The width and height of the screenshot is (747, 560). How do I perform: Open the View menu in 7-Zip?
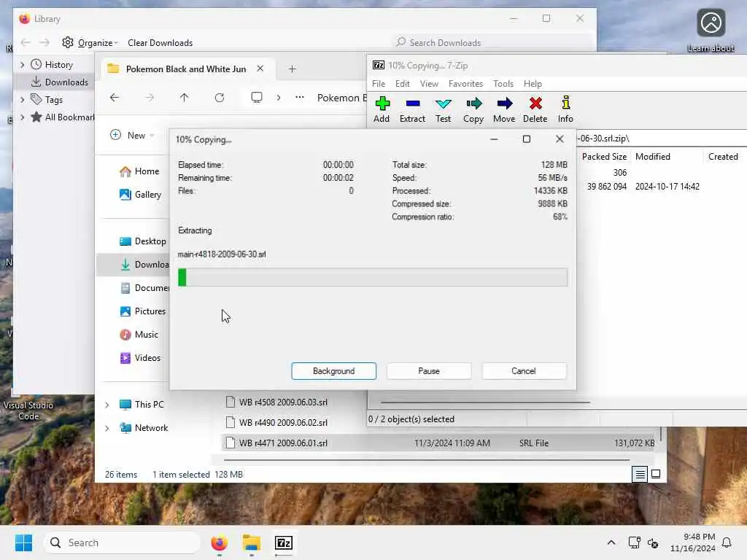pos(429,84)
